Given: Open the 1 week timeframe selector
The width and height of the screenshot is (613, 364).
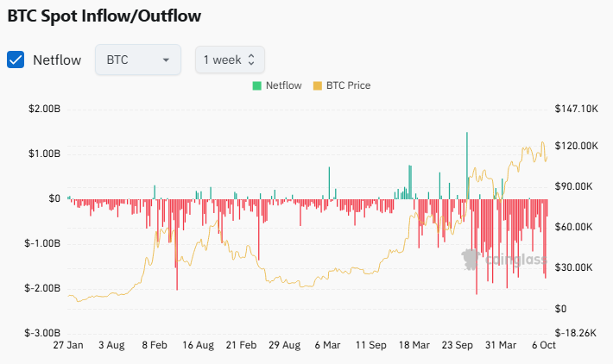Looking at the screenshot, I should [229, 60].
